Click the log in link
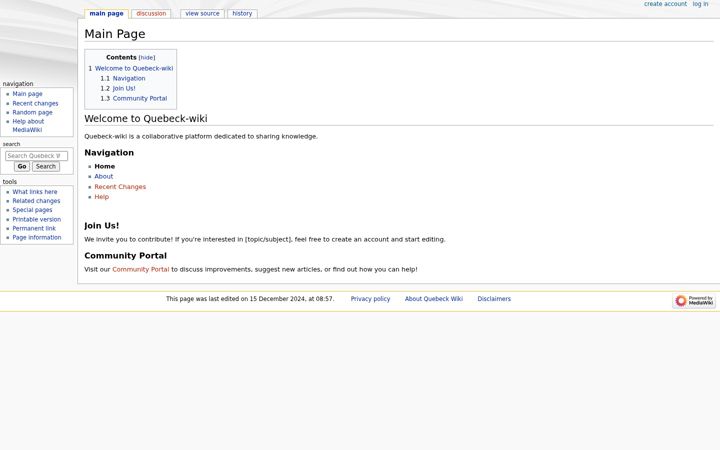Screen dimensions: 720x450 [700, 4]
